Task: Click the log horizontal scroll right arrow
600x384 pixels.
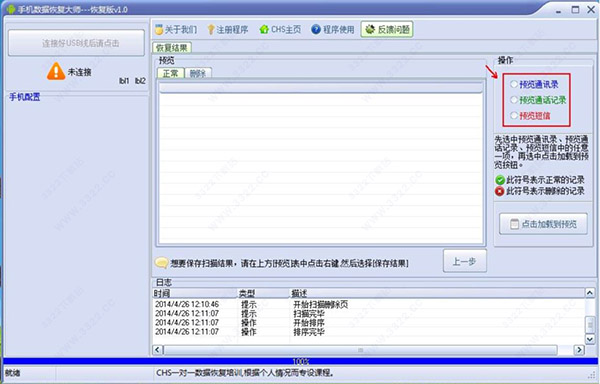Action: pos(579,350)
